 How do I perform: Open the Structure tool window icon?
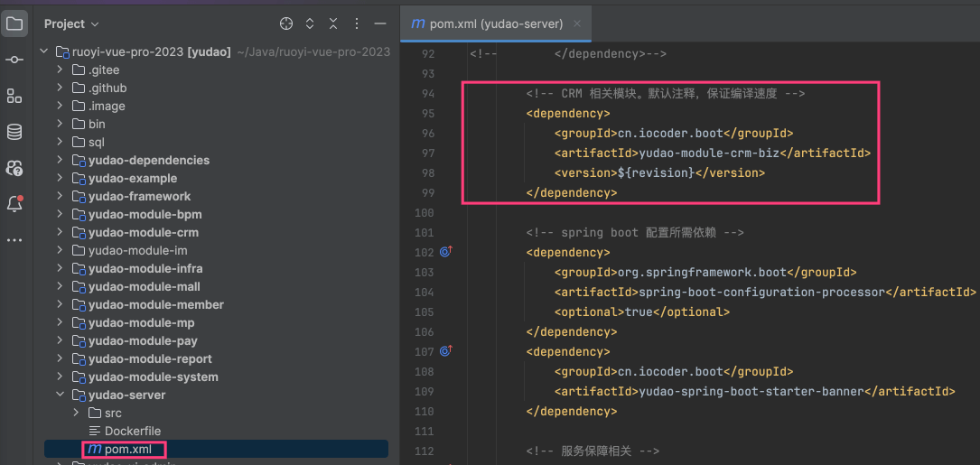tap(14, 96)
